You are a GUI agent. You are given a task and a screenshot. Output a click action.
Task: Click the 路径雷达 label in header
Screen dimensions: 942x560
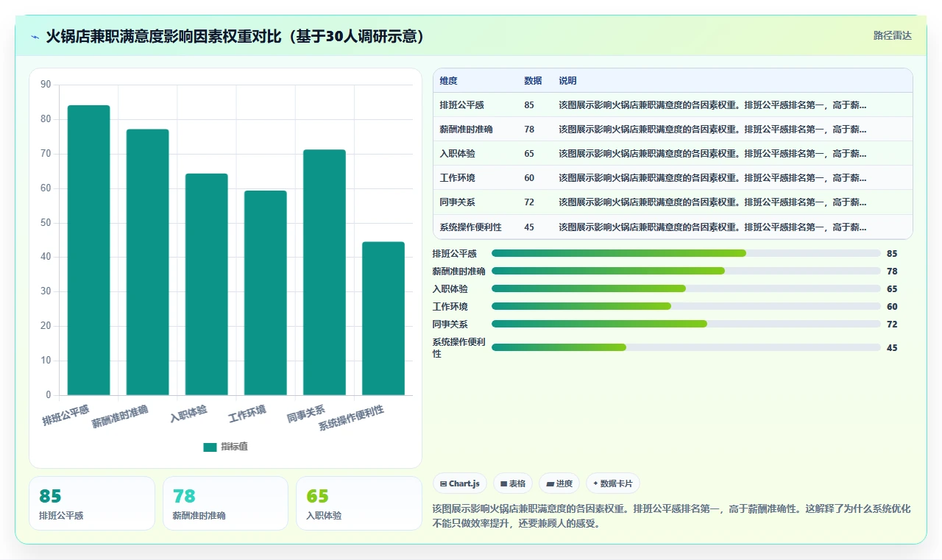point(892,35)
